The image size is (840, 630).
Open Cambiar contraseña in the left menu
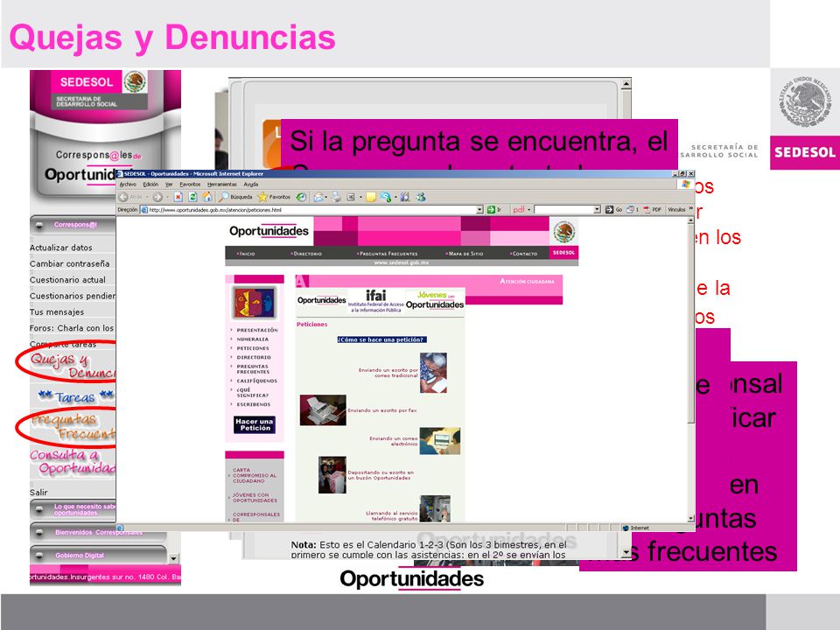pyautogui.click(x=70, y=263)
